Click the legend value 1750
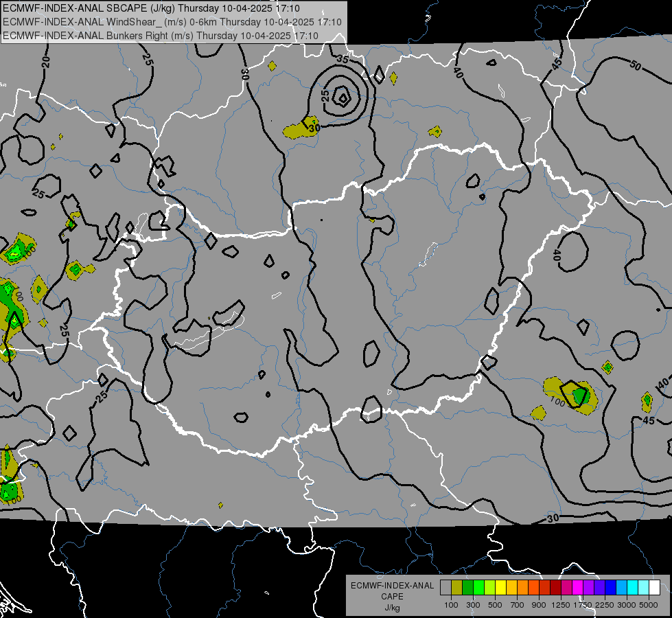This screenshot has height=618, width=672. (583, 605)
